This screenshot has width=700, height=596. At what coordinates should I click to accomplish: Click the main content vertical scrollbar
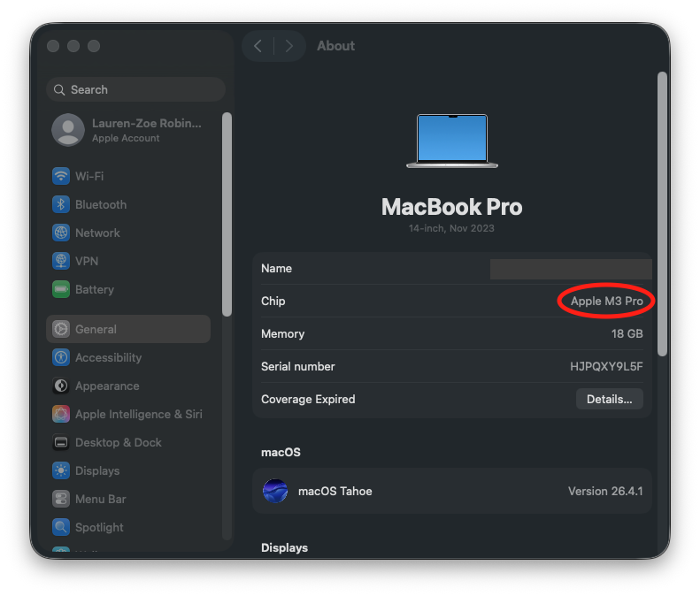click(661, 212)
